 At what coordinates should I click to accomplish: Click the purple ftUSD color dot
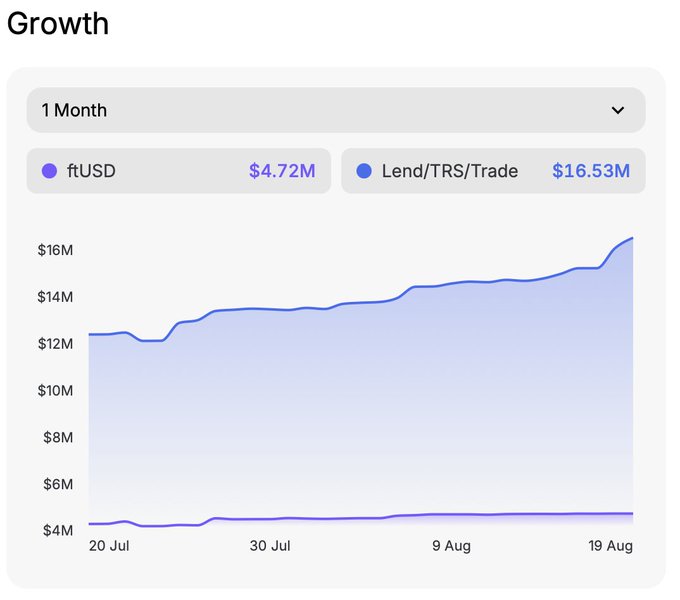[x=49, y=171]
